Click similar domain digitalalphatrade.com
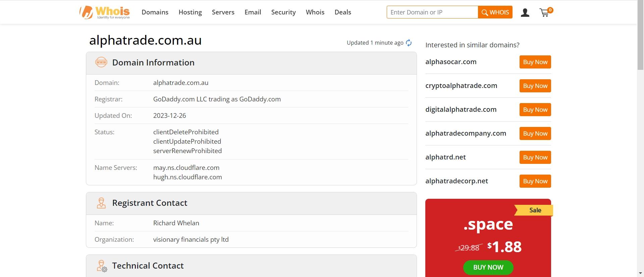644x277 pixels. (x=461, y=109)
